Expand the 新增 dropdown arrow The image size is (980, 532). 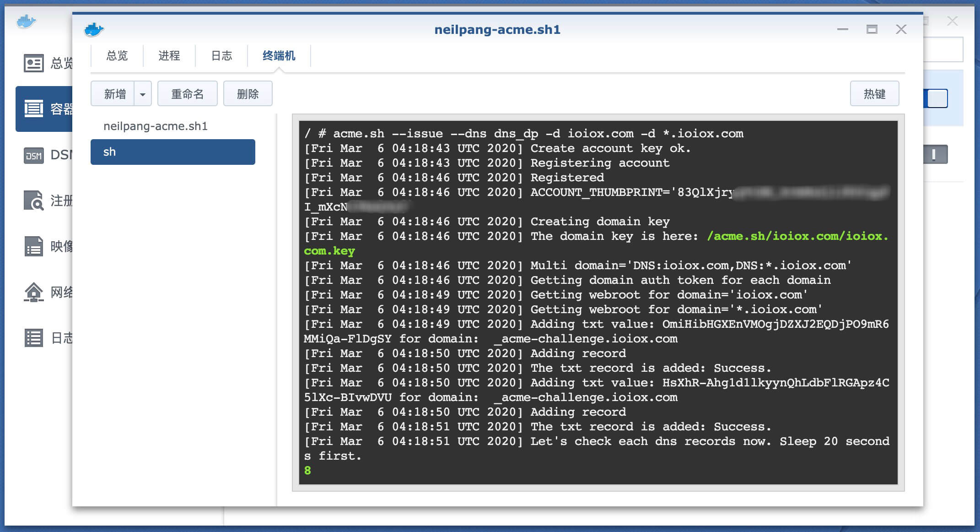pyautogui.click(x=143, y=94)
